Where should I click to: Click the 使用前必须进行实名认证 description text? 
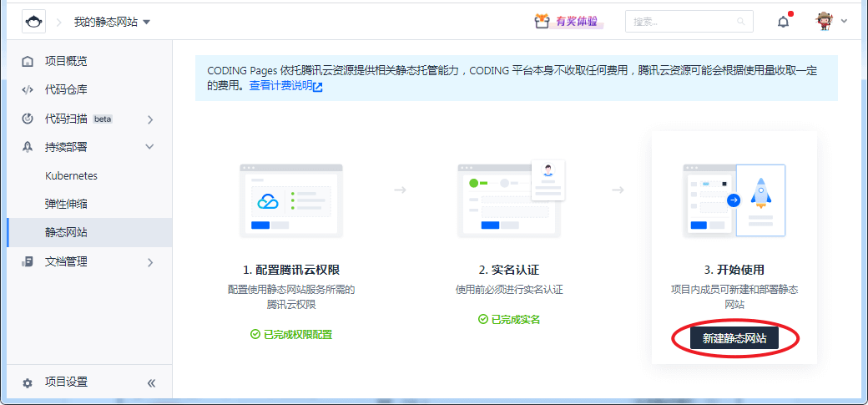point(509,290)
